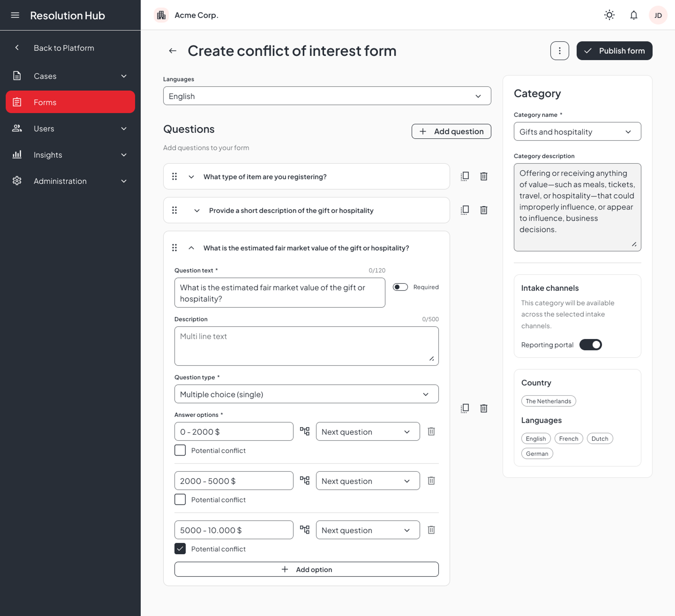The image size is (675, 616).
Task: Expand the 'What type of item' question
Action: coord(191,177)
